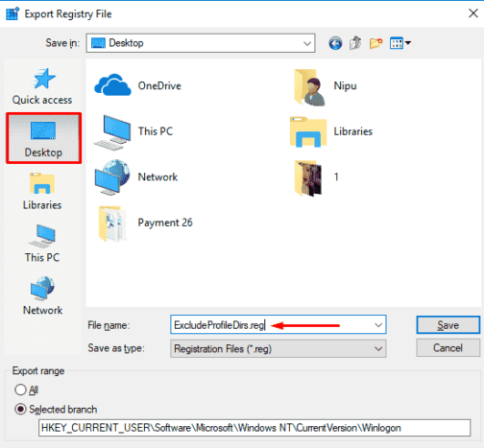Select Desktop in the places bar
The width and height of the screenshot is (484, 448).
(x=43, y=138)
